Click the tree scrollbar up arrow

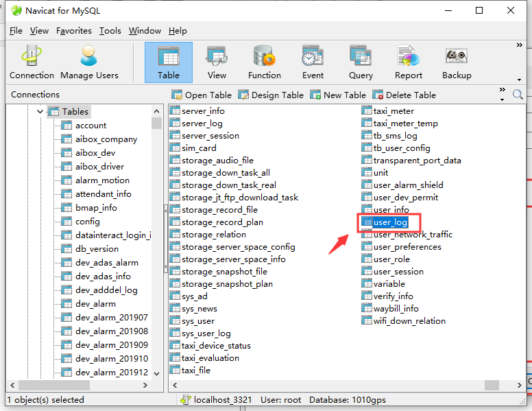156,111
